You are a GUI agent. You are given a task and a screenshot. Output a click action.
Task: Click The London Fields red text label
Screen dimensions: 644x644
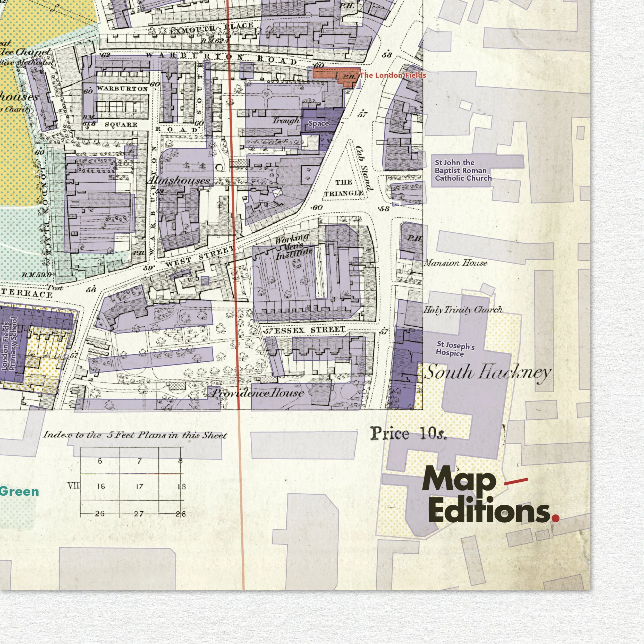(393, 75)
